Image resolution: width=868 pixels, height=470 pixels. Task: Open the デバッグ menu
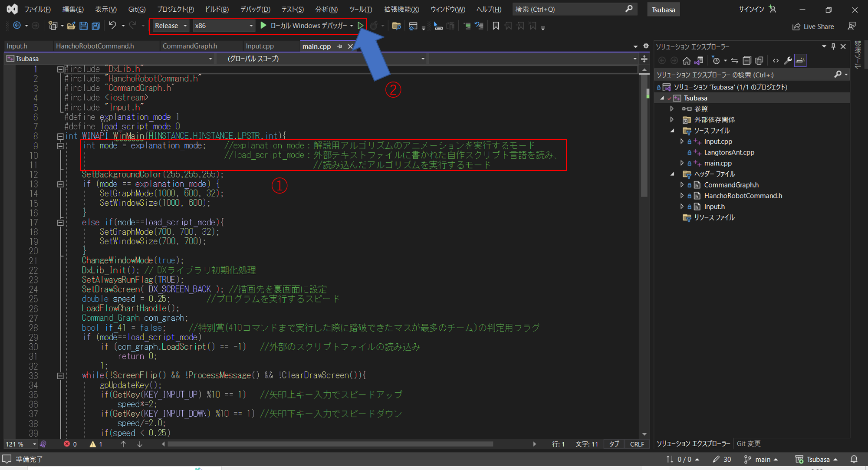pos(255,9)
